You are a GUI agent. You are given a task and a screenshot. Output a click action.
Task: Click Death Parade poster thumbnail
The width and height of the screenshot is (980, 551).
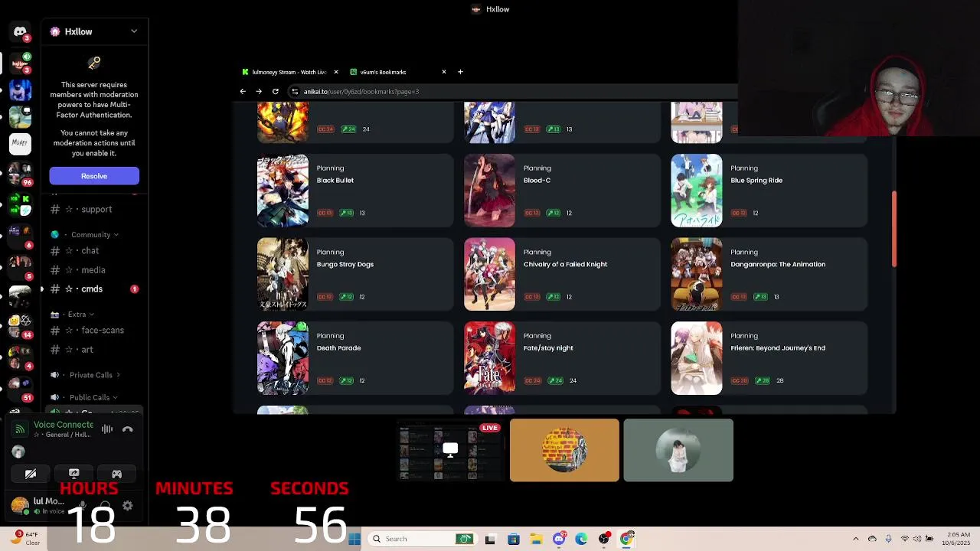coord(283,358)
